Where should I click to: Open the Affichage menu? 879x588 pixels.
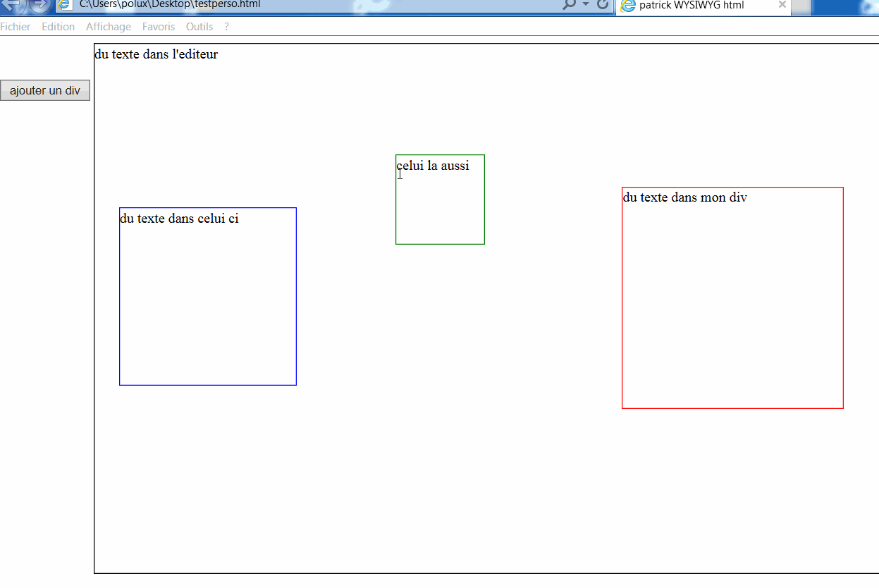click(109, 27)
